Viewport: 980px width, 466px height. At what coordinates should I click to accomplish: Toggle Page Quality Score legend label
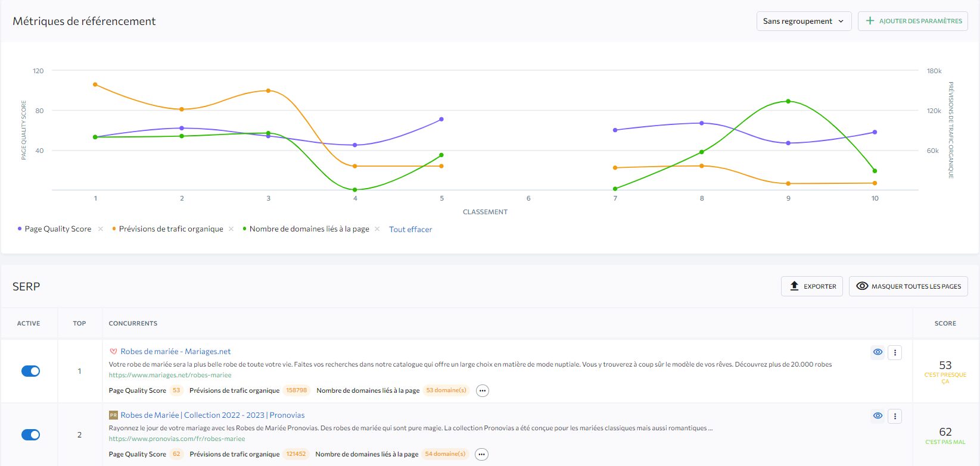[x=58, y=229]
